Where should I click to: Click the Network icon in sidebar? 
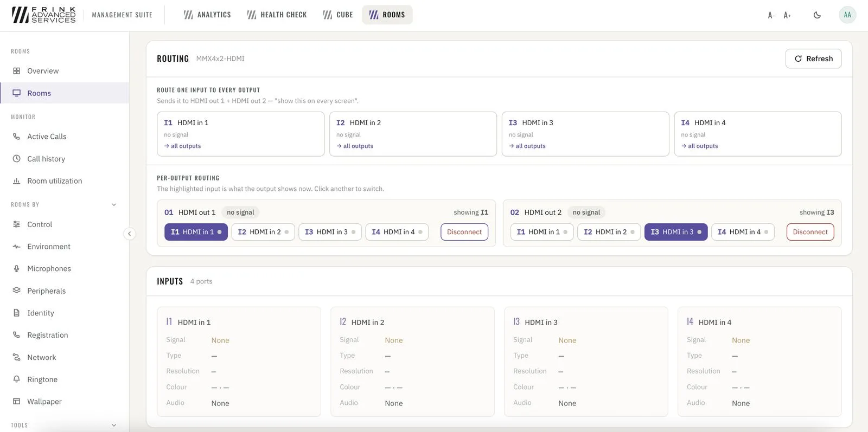tap(17, 358)
